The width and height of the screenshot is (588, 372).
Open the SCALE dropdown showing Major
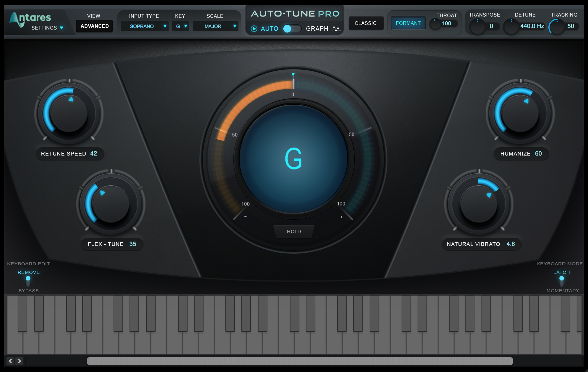[x=216, y=26]
